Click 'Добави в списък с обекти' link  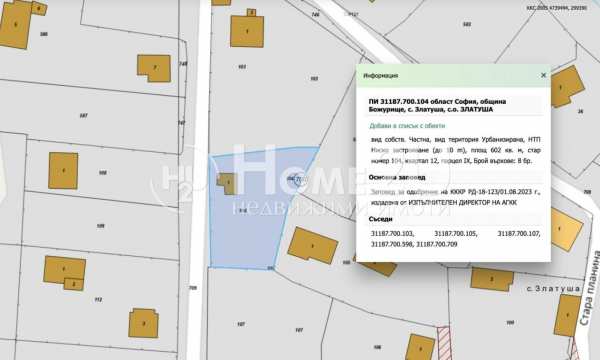point(407,126)
